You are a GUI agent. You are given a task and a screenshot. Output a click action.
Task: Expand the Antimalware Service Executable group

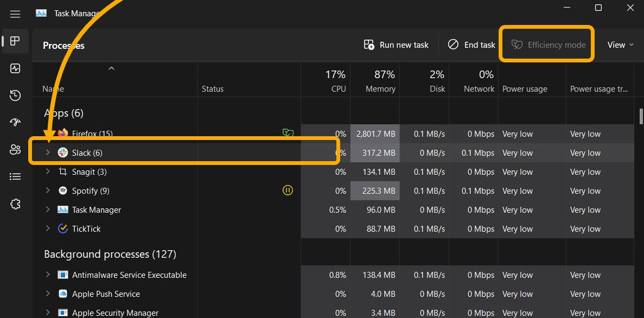point(48,275)
